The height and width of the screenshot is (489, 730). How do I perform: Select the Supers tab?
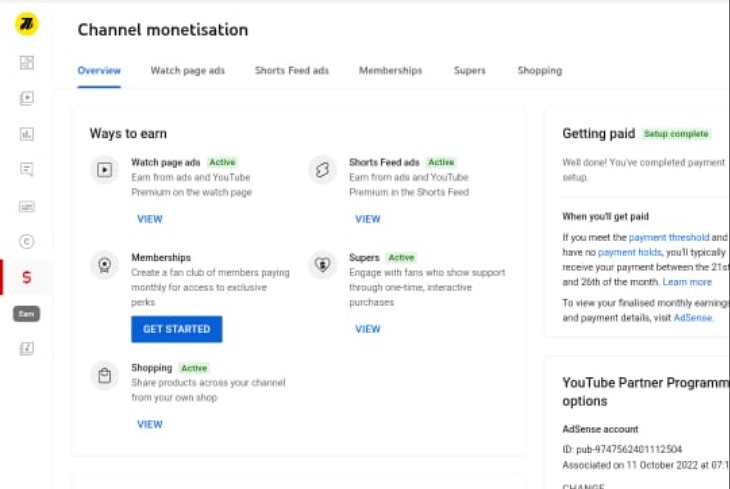point(470,70)
